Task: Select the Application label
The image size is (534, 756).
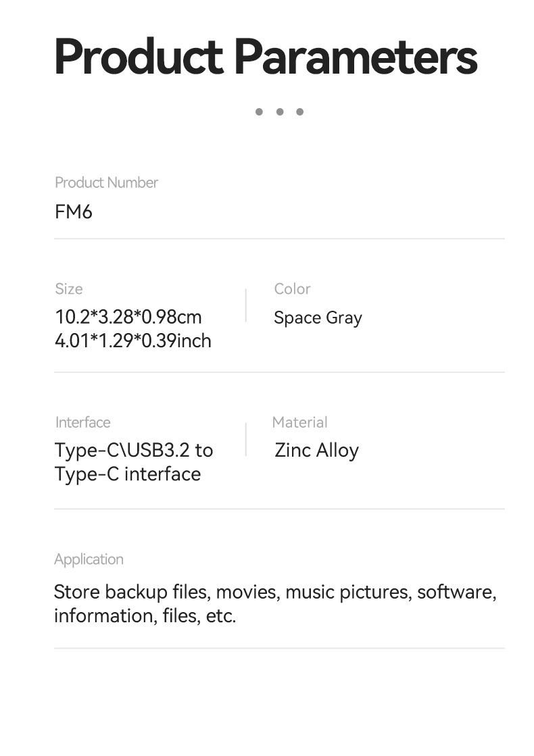Action: (89, 559)
